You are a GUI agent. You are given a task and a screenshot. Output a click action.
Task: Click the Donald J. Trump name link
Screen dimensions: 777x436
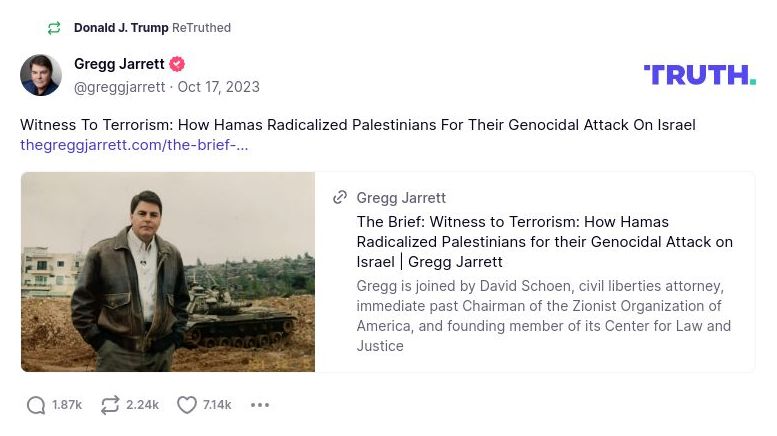click(121, 28)
